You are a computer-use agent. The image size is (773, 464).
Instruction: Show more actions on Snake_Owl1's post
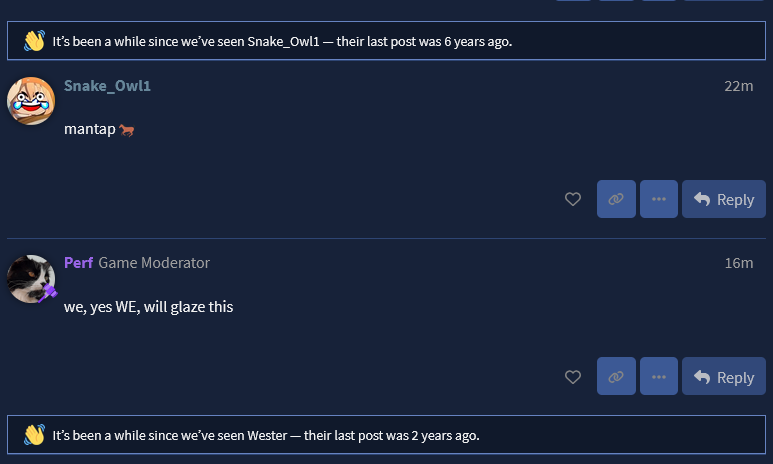(x=659, y=199)
